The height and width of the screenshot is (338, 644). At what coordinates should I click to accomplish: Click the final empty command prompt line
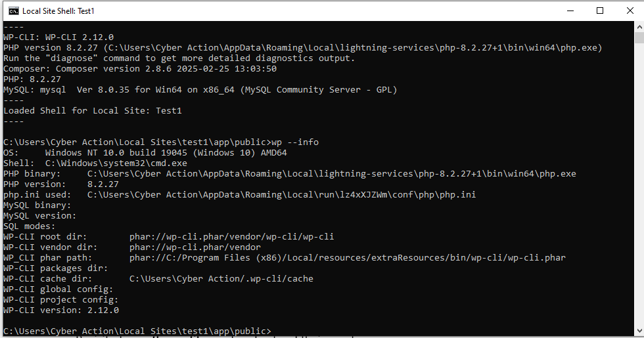point(137,331)
